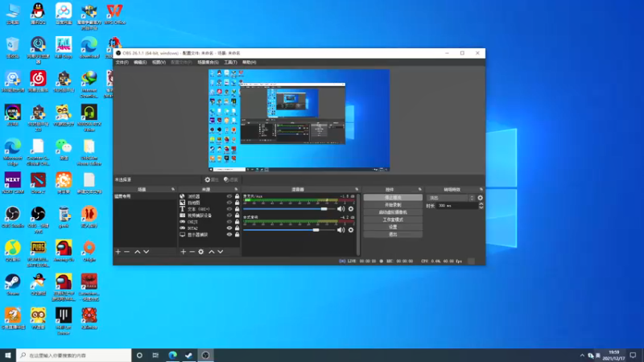Open the 场景集合(S) menu
The image size is (644, 362).
[x=208, y=63]
